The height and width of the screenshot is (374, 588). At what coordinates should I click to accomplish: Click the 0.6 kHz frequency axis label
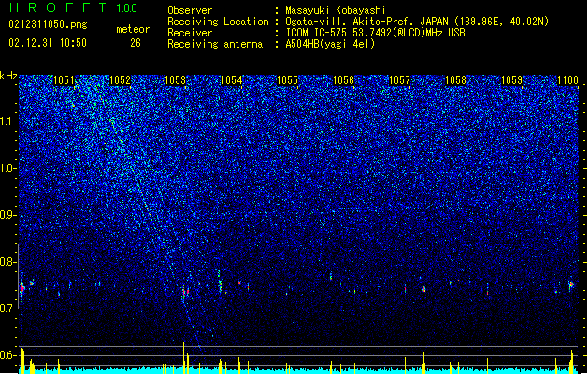[8, 355]
